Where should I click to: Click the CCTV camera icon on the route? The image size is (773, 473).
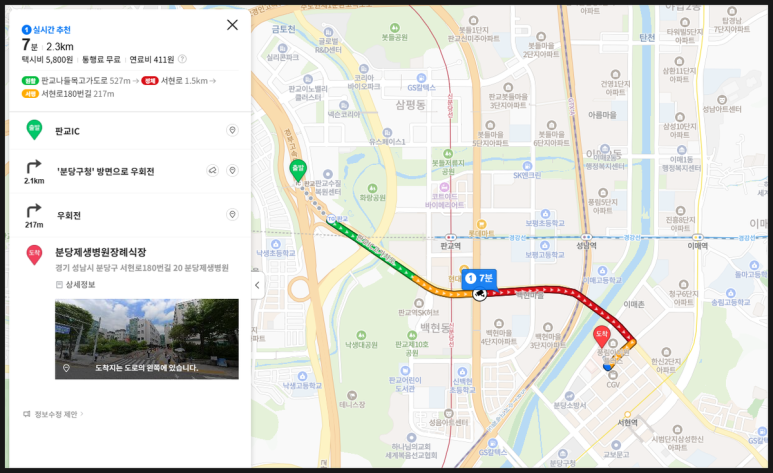point(479,294)
